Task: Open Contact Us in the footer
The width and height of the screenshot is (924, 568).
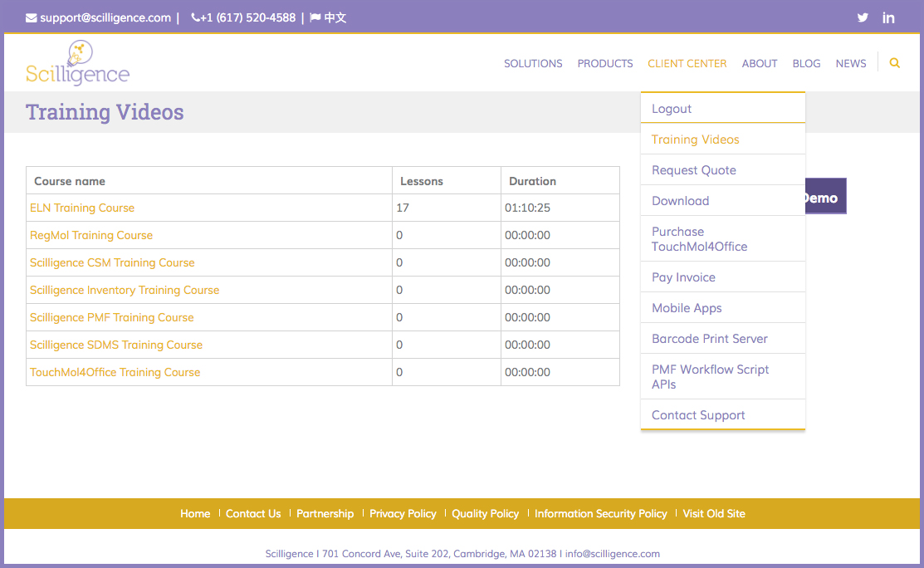Action: coord(253,514)
